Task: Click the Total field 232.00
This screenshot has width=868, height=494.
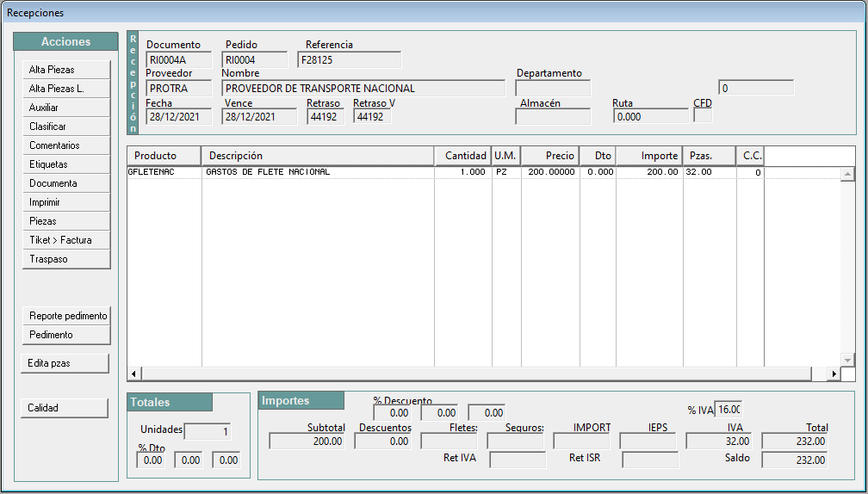Action: click(795, 442)
